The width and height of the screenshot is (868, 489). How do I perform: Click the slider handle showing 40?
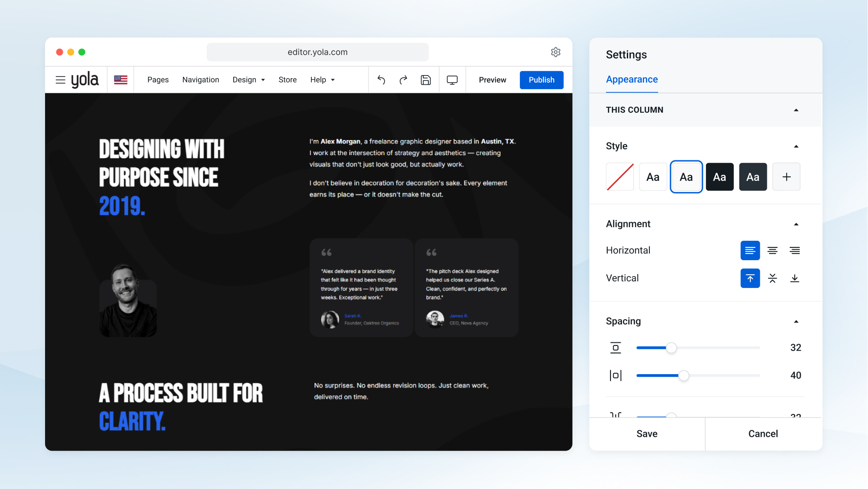coord(683,376)
